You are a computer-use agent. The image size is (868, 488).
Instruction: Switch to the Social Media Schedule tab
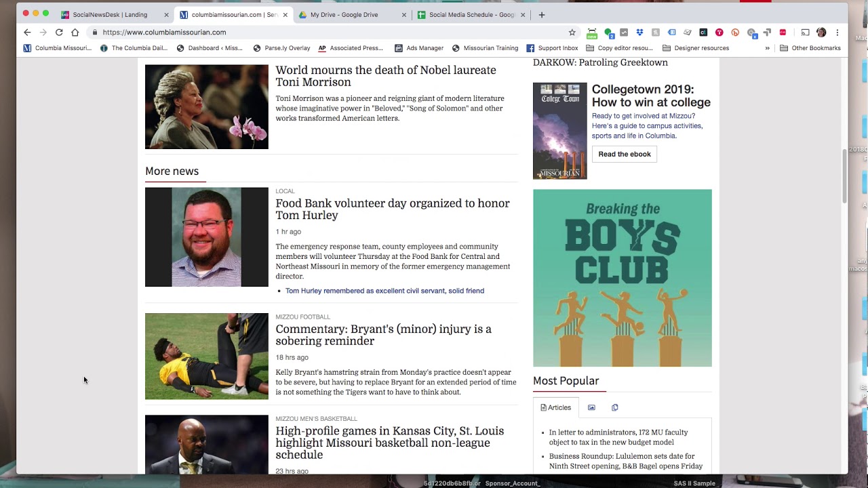click(472, 14)
